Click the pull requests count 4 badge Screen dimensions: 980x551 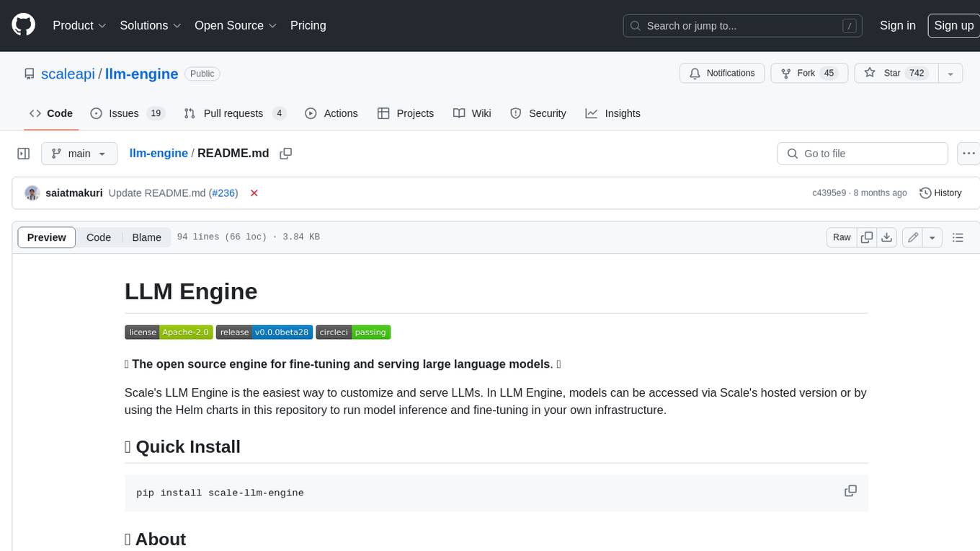(279, 113)
